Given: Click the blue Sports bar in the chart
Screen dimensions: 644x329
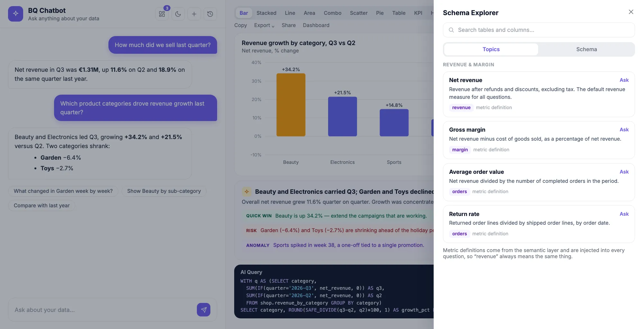Looking at the screenshot, I should 394,123.
